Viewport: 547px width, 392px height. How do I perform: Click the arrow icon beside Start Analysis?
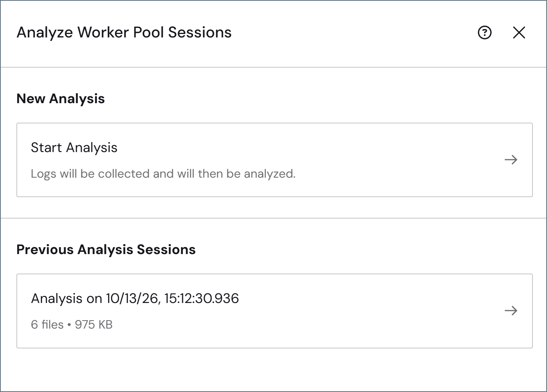pyautogui.click(x=511, y=160)
